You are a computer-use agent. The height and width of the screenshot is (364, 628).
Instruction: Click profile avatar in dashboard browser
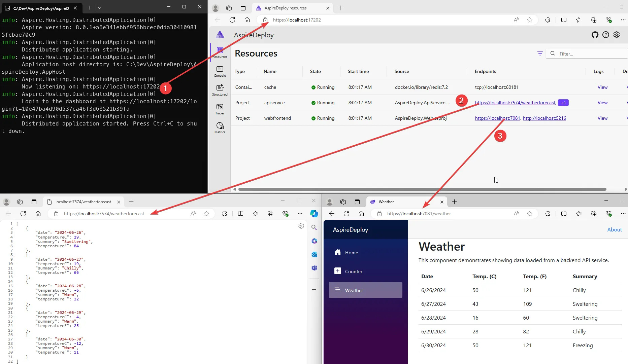click(216, 8)
